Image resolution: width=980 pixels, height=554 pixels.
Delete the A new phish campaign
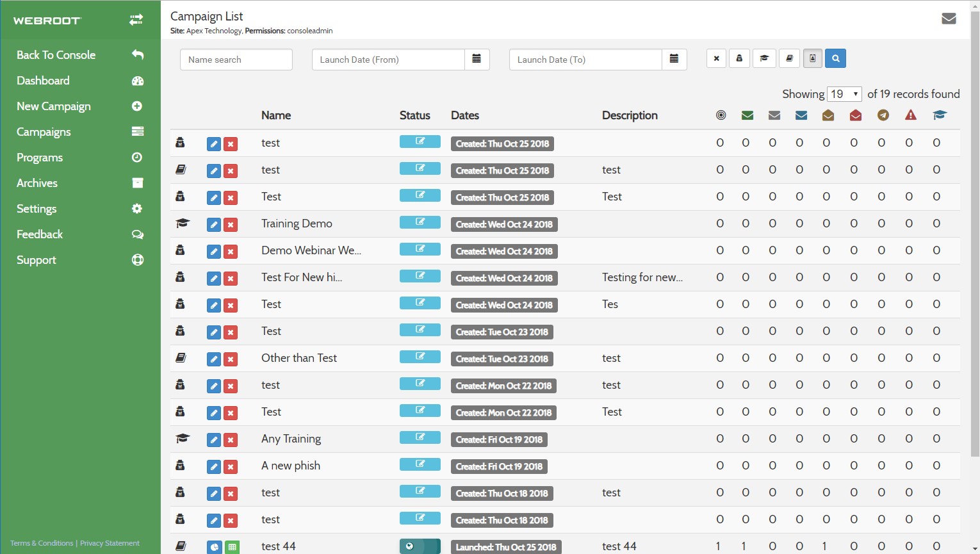click(x=231, y=467)
